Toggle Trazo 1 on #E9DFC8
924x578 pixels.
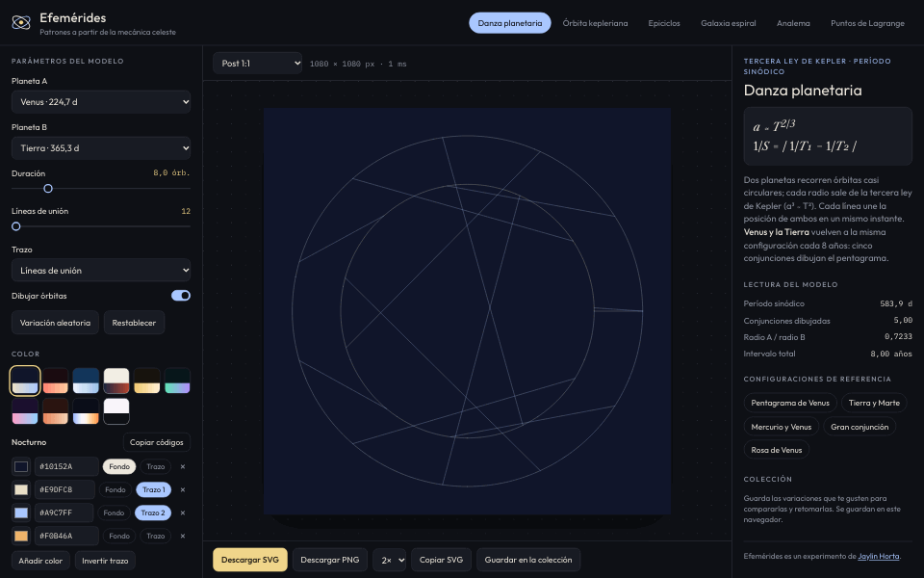tap(154, 489)
